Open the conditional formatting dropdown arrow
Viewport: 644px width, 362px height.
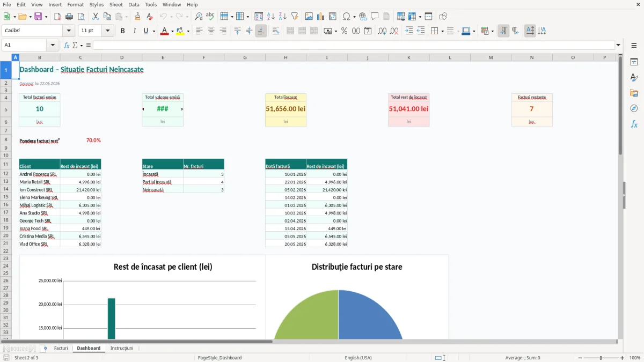coord(492,31)
